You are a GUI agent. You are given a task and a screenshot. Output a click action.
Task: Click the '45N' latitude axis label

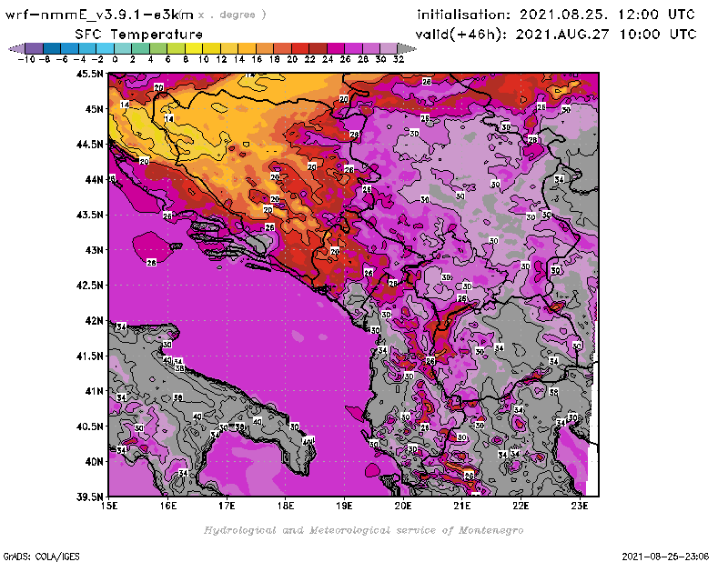(94, 109)
